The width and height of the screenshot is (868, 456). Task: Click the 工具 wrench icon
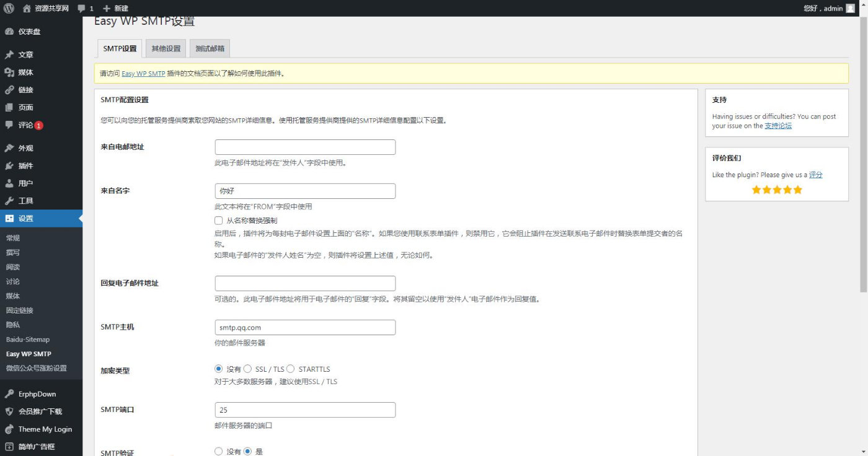[9, 201]
